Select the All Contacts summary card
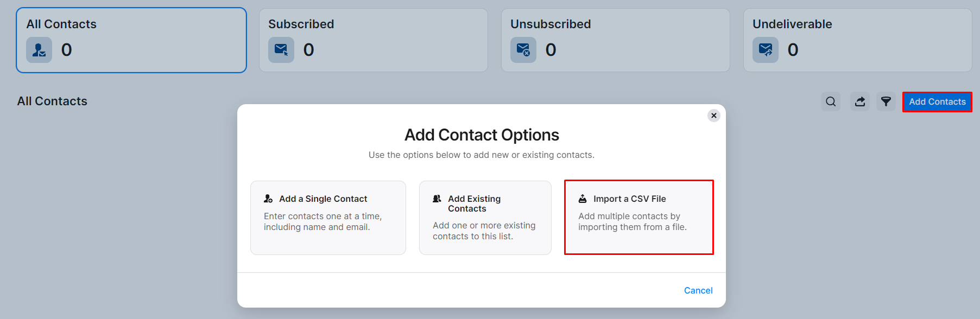This screenshot has height=319, width=980. 131,40
